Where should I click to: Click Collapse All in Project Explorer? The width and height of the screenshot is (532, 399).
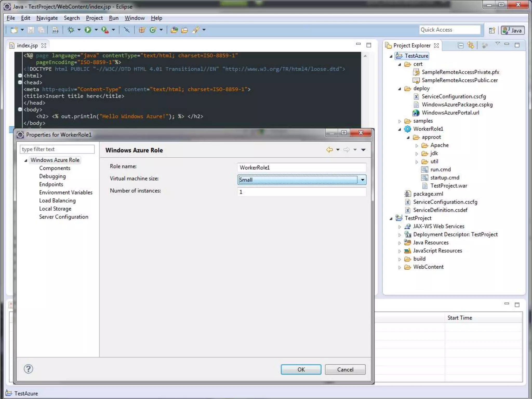(x=461, y=45)
